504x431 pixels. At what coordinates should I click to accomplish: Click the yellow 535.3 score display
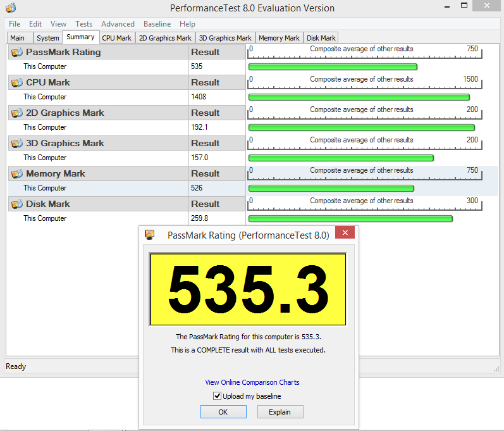tap(248, 289)
